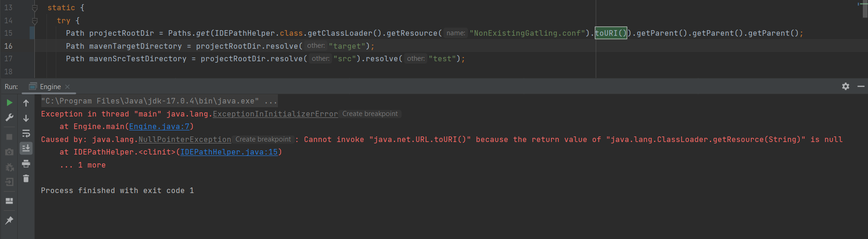Click the mavenSrcTestDirectory variable

[x=138, y=59]
